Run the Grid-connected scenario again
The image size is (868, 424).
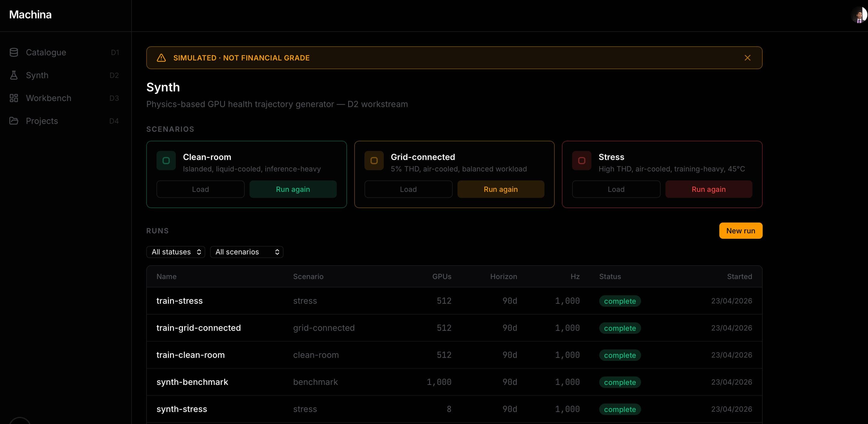click(x=501, y=189)
